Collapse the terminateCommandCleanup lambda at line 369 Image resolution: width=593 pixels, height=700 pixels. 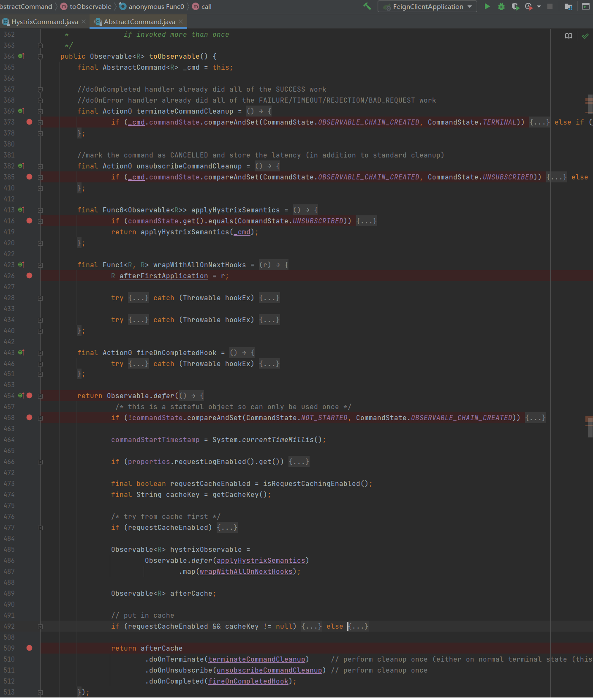(40, 111)
